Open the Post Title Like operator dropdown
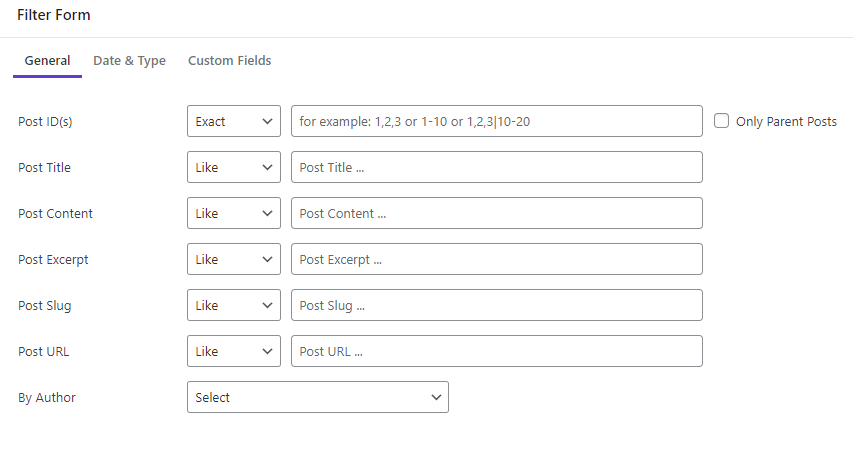 tap(234, 167)
